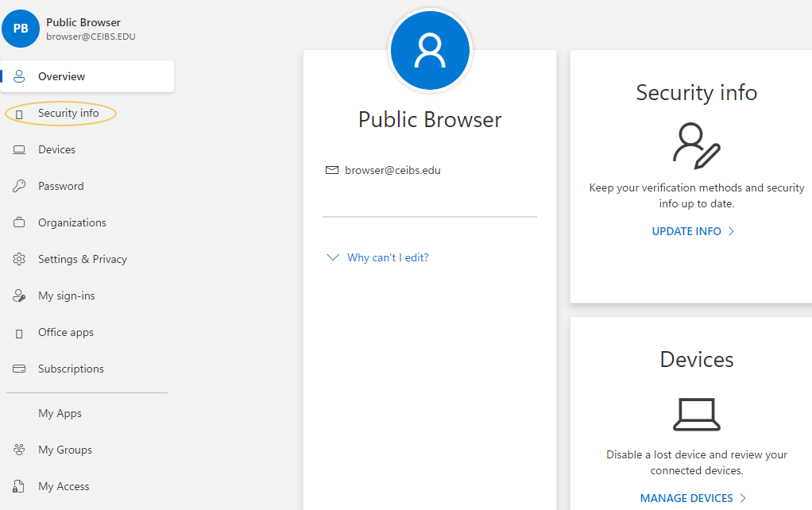Image resolution: width=812 pixels, height=510 pixels.
Task: Click the Settings & Privacy gear icon
Action: 20,260
